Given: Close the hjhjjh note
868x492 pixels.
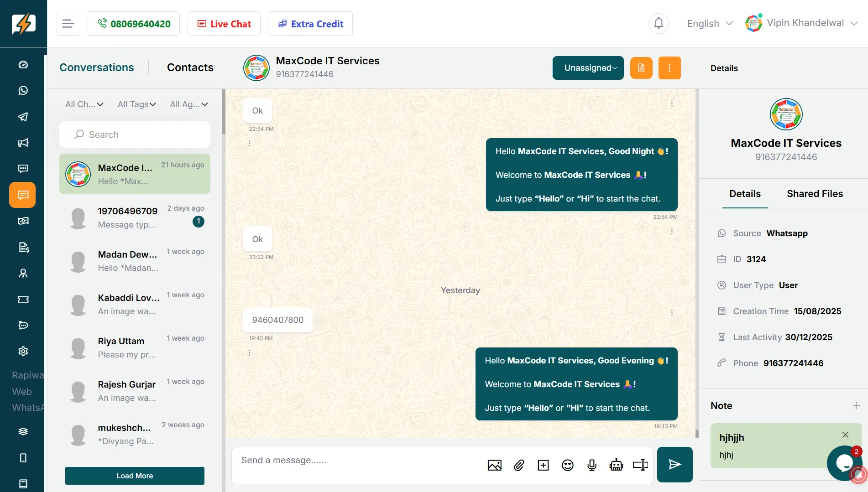Looking at the screenshot, I should [845, 435].
